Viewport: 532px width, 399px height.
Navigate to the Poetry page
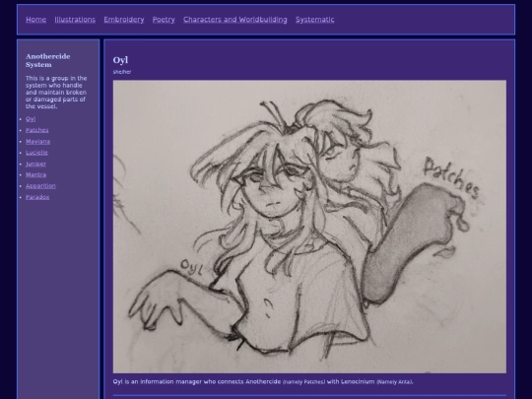tap(164, 20)
